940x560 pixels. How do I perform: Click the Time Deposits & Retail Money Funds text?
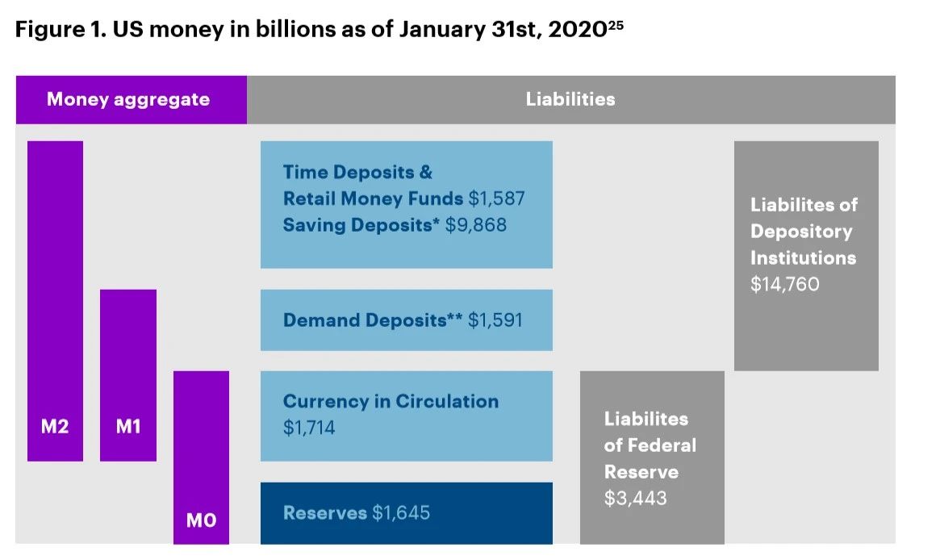[372, 186]
